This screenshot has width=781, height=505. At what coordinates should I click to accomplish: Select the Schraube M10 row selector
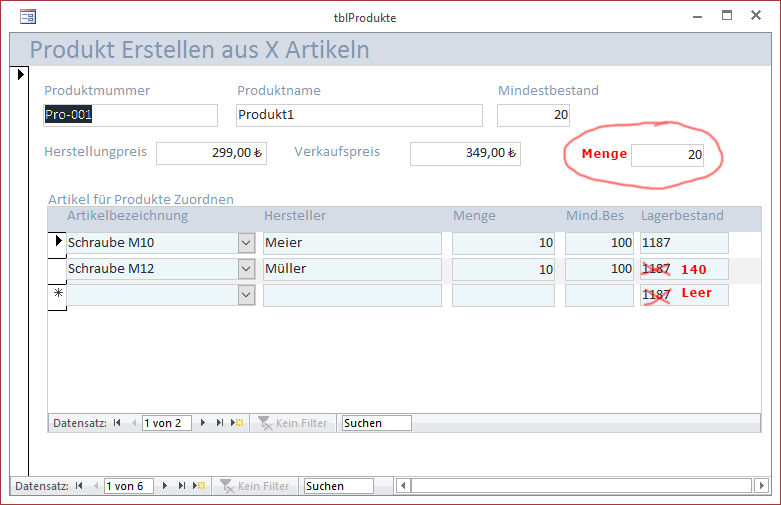click(57, 245)
